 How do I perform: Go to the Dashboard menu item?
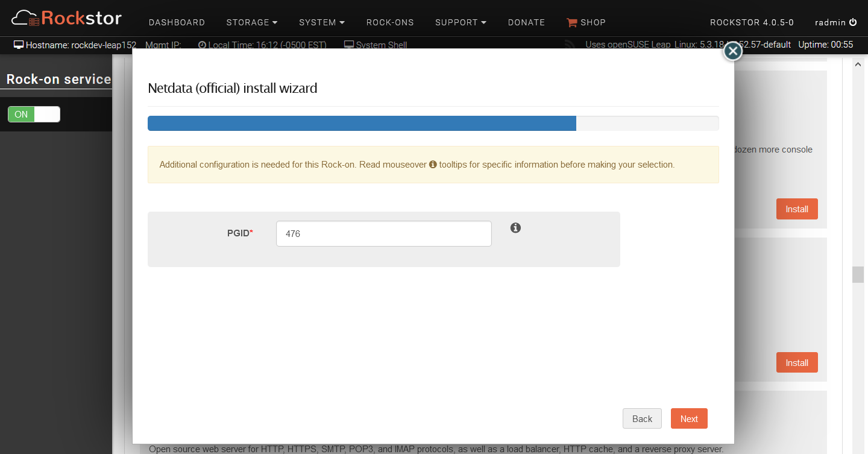coord(177,22)
